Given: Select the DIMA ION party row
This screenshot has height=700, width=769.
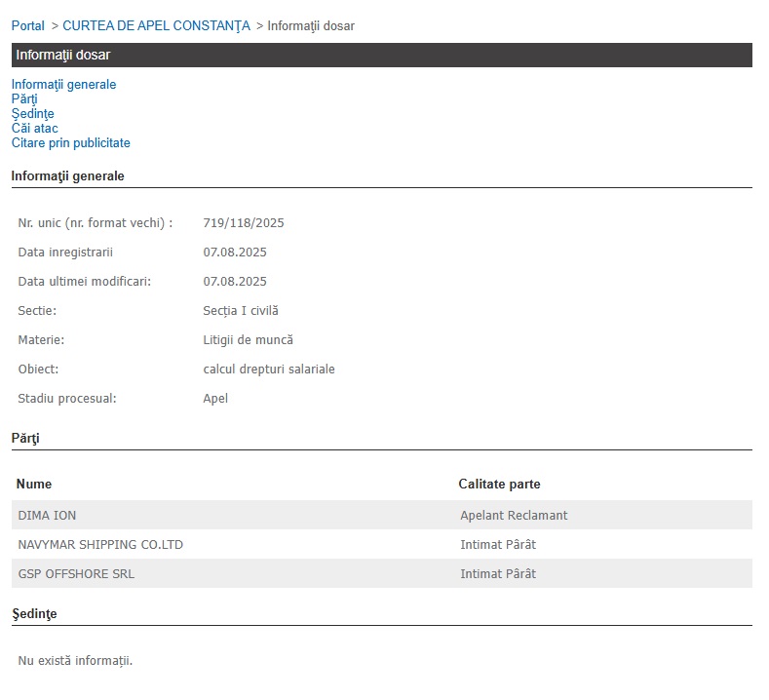Looking at the screenshot, I should click(381, 515).
